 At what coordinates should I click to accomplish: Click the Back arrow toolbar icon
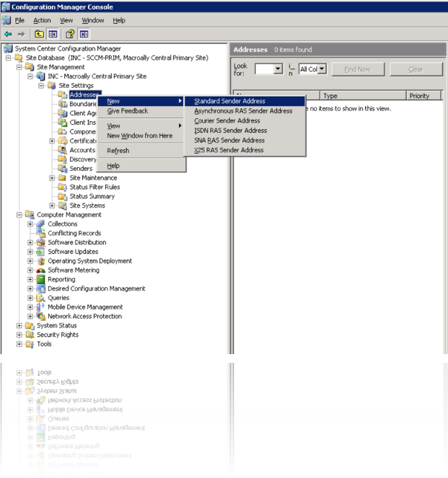[8, 34]
